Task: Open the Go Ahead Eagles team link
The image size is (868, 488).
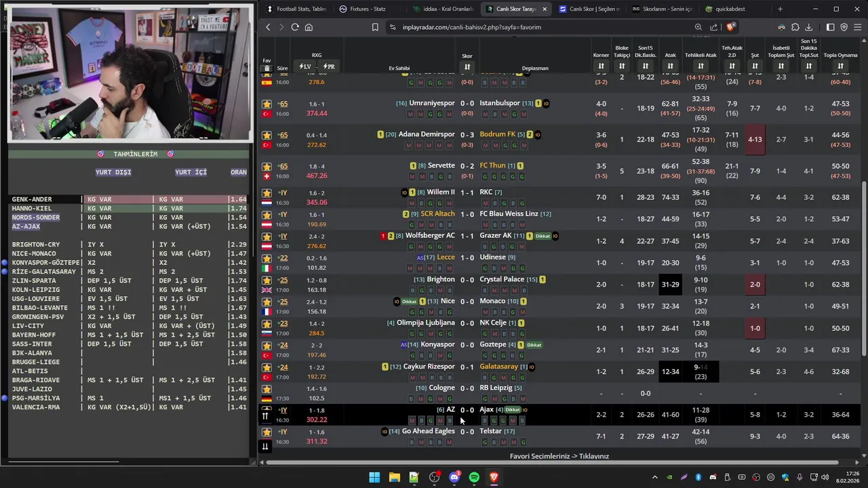Action: click(428, 431)
